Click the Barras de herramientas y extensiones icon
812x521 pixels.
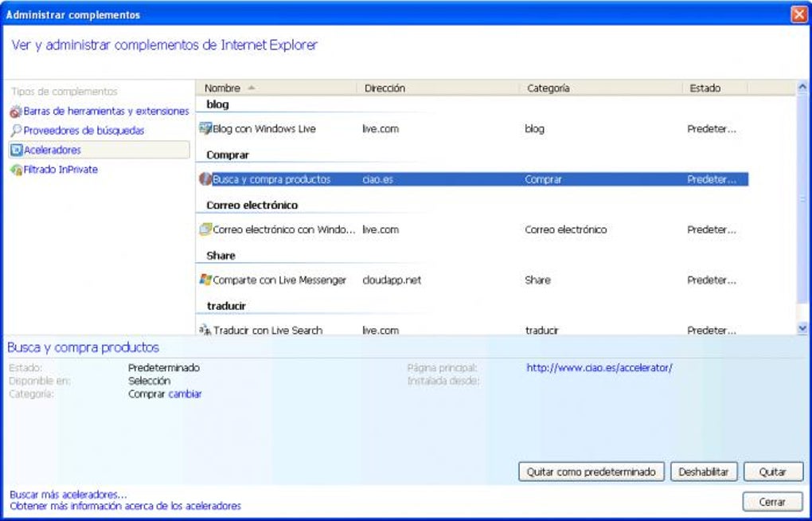pyautogui.click(x=14, y=112)
